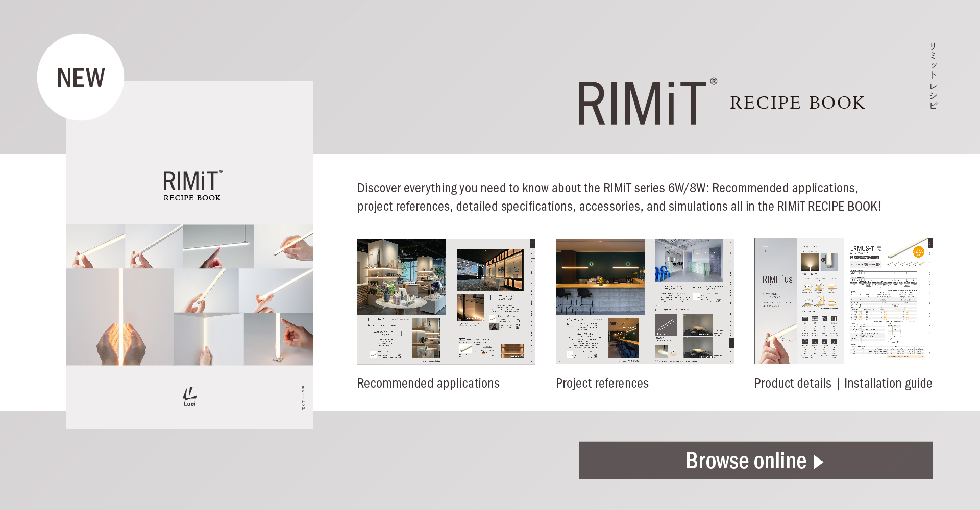Click the Installation guide caption text
The width and height of the screenshot is (980, 510).
point(888,384)
